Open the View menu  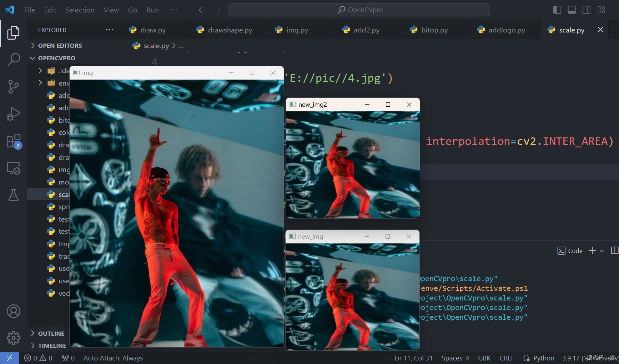click(111, 10)
